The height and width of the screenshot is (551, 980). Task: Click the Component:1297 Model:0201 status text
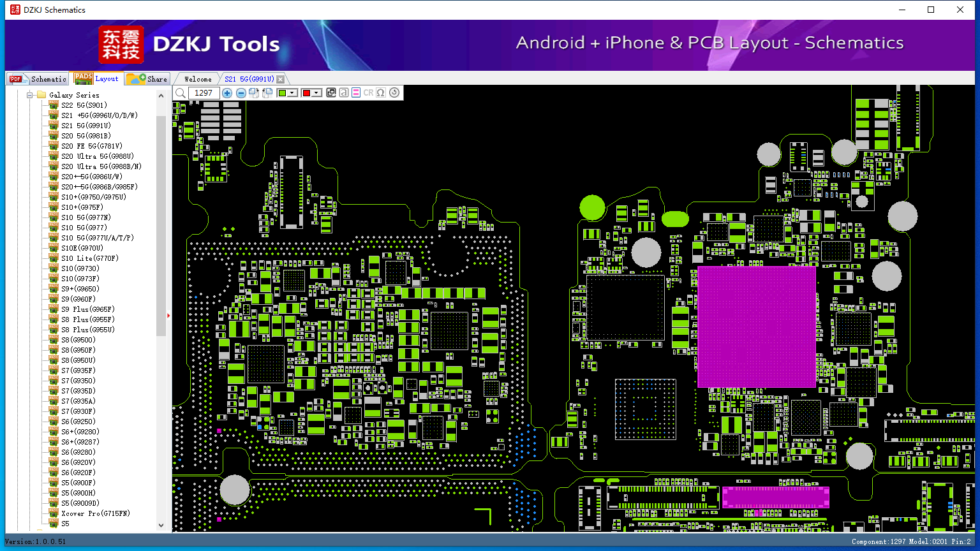(911, 541)
